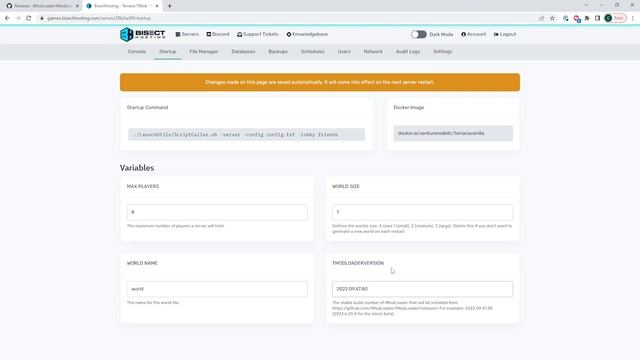Click the Startup Command text box
Image resolution: width=640 pixels, height=360 pixels.
[x=246, y=134]
